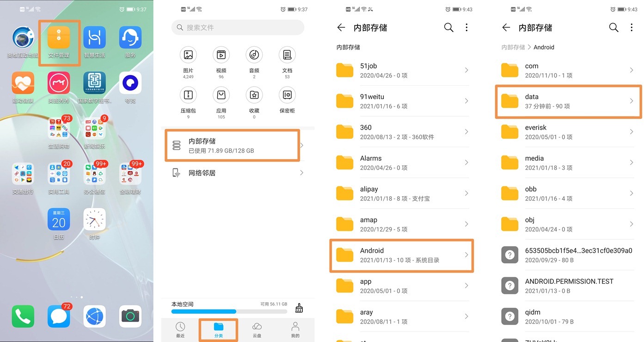The image size is (644, 342).
Task: Click chevron next to media folder
Action: pos(631,162)
